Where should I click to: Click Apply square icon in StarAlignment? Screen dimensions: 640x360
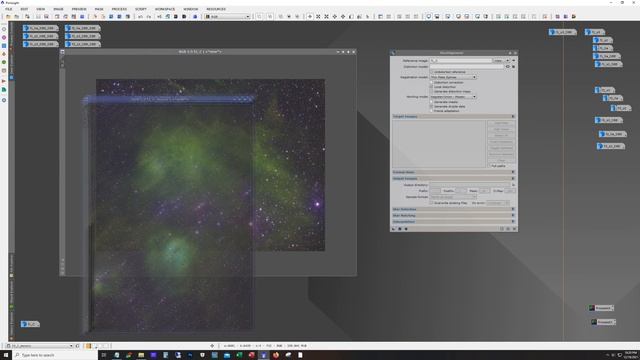(400, 229)
